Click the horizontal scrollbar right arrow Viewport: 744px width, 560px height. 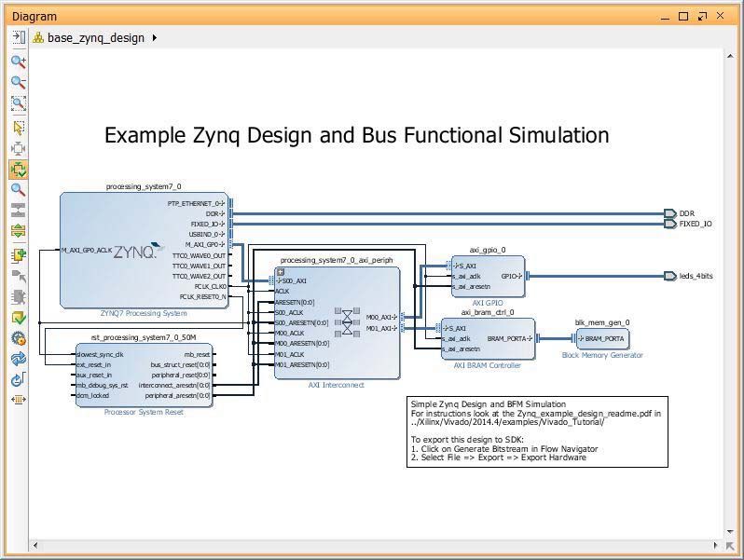[x=715, y=546]
